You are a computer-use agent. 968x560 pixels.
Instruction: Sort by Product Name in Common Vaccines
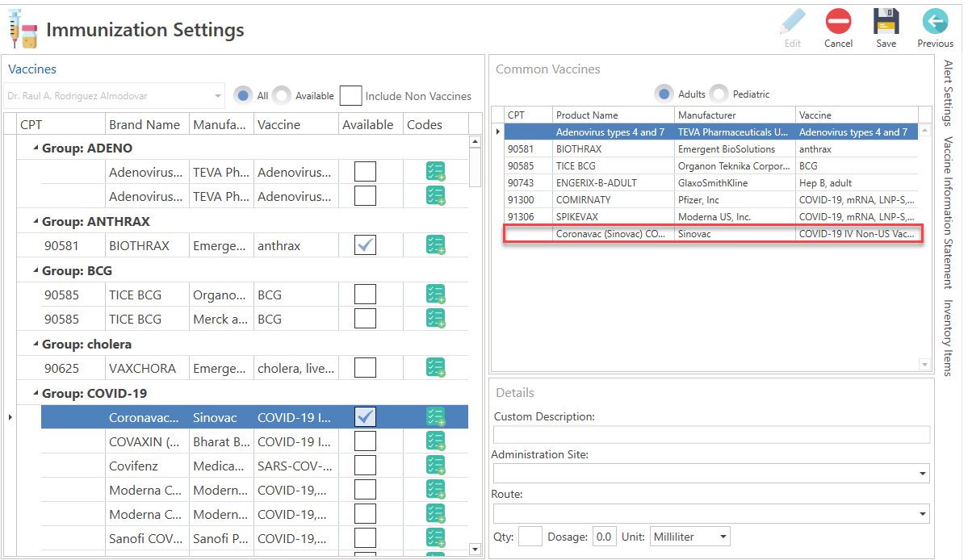click(613, 115)
